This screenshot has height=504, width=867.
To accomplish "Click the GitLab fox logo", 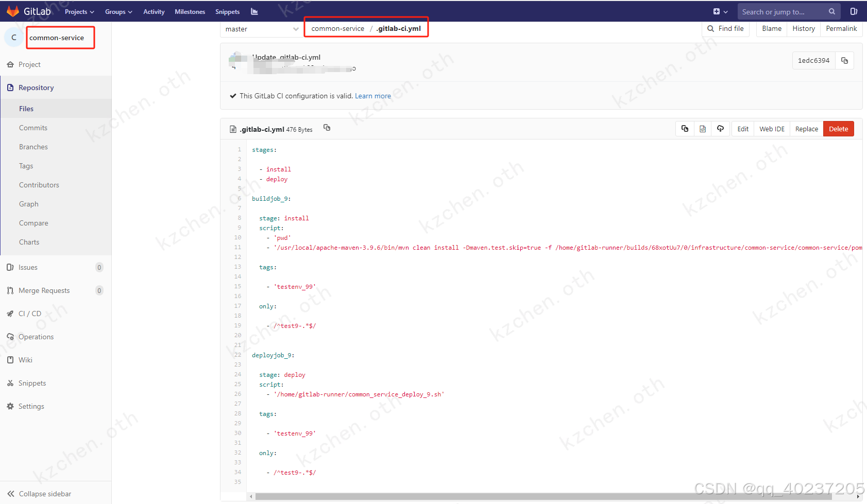I will pos(13,11).
